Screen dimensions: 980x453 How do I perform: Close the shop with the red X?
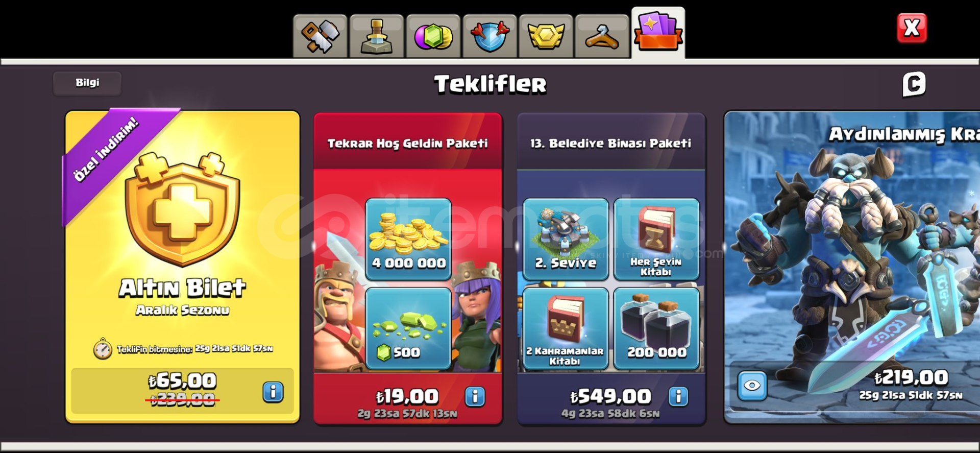[x=912, y=28]
